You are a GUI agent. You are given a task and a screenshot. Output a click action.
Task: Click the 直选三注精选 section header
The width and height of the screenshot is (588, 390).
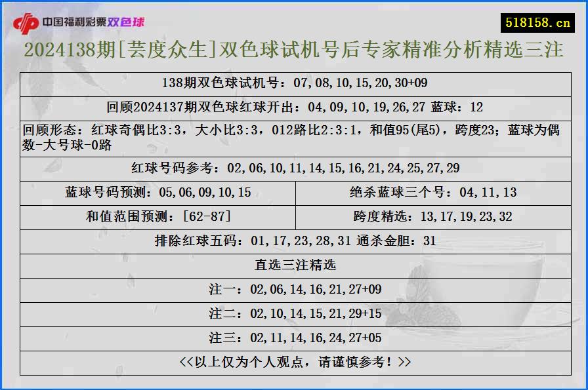294,263
